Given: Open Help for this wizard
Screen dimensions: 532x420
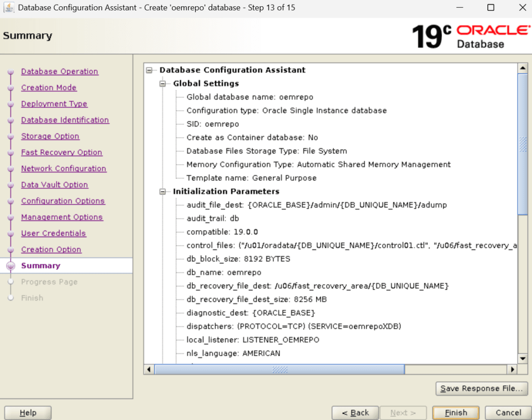Looking at the screenshot, I should click(28, 413).
